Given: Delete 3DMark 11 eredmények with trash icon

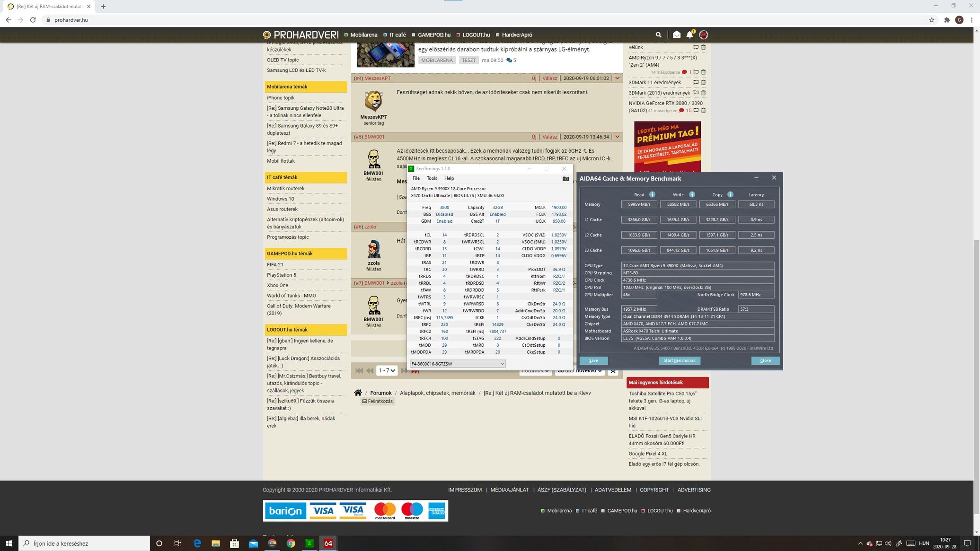Looking at the screenshot, I should point(703,82).
